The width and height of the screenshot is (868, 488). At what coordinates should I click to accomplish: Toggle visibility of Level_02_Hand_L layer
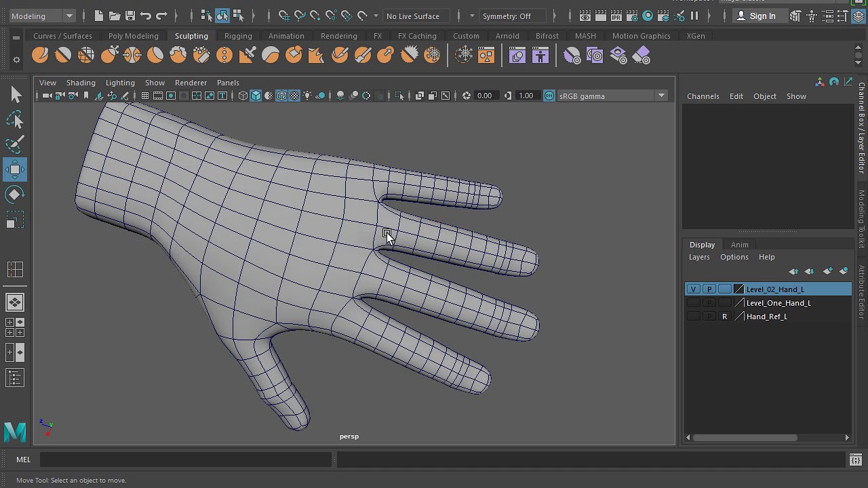[x=693, y=289]
